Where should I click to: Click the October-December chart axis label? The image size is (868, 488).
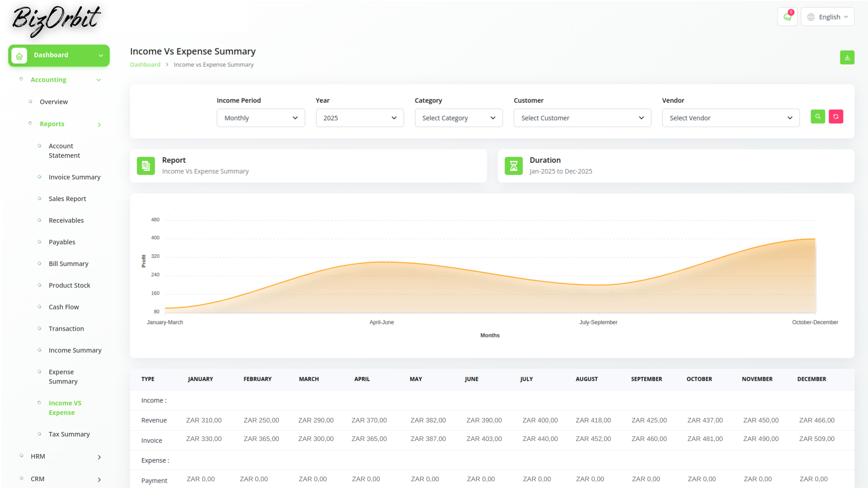(x=815, y=322)
